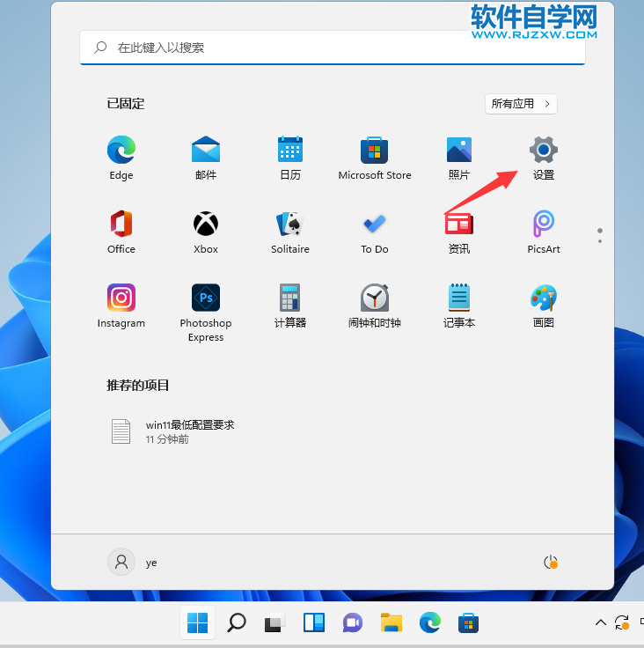
Task: Launch the 画图 paint app
Action: [x=544, y=306]
